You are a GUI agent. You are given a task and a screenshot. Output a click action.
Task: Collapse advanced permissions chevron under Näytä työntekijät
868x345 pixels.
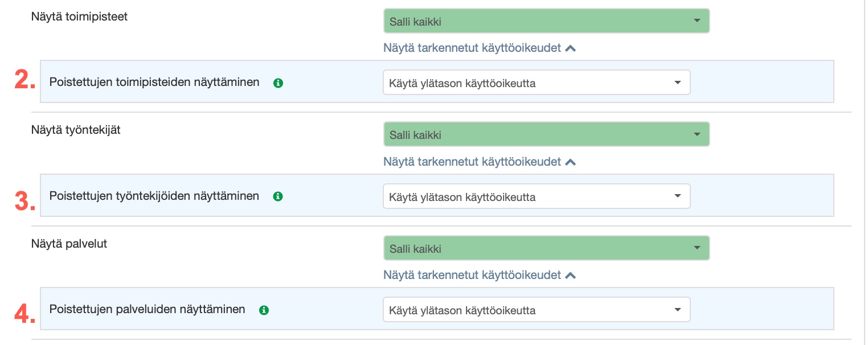571,162
